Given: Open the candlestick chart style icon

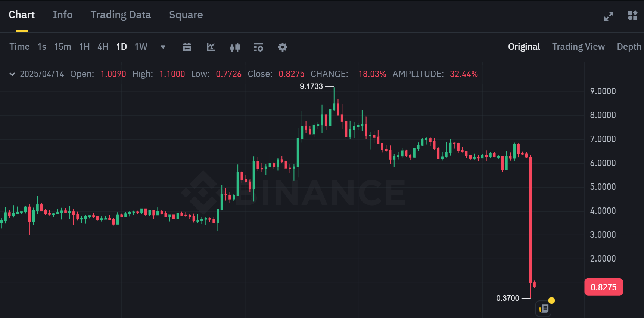Looking at the screenshot, I should pos(235,47).
